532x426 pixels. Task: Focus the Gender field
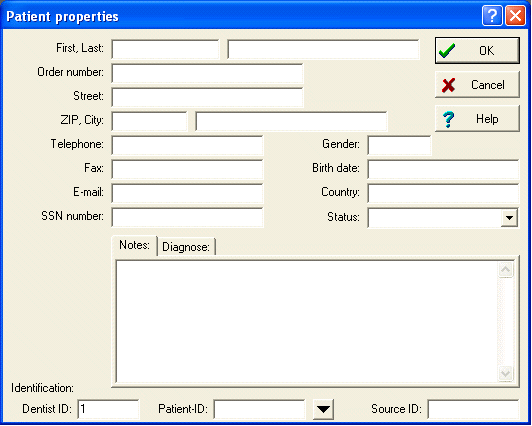[x=399, y=146]
